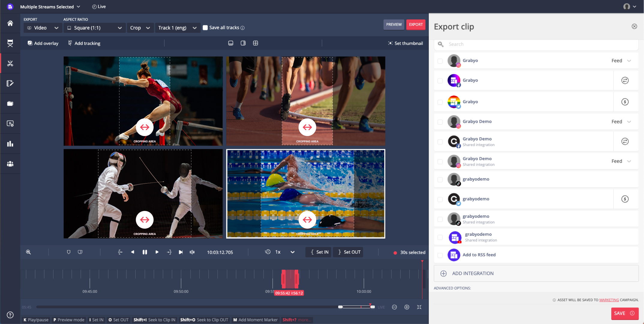Open the Export video type menu
Viewport: 644px width, 324px height.
(41, 27)
